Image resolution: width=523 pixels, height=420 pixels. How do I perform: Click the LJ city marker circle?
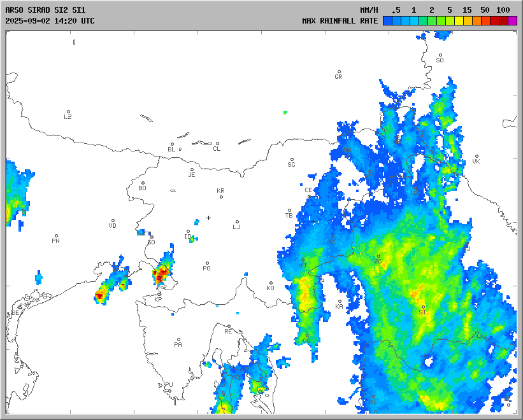click(x=237, y=222)
